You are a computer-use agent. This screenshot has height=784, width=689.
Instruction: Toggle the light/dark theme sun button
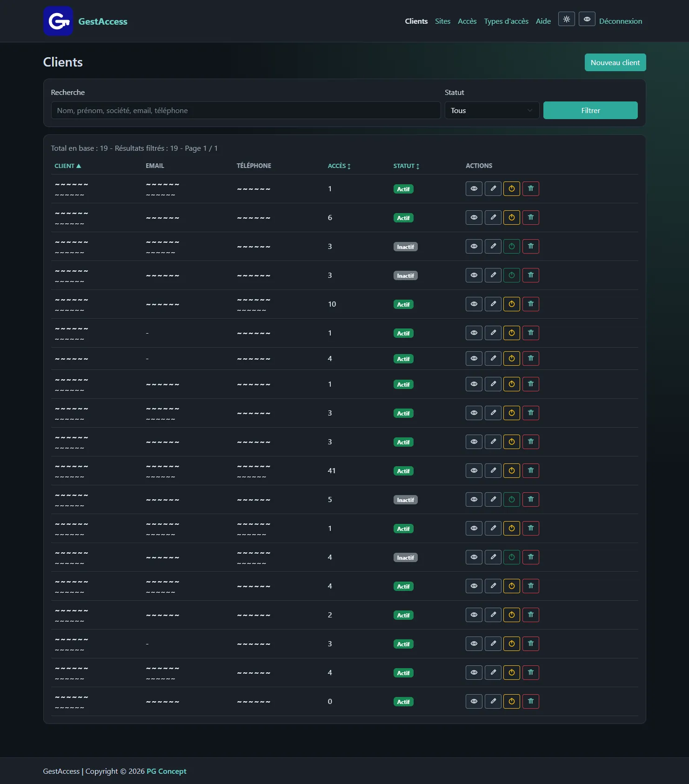click(x=566, y=19)
